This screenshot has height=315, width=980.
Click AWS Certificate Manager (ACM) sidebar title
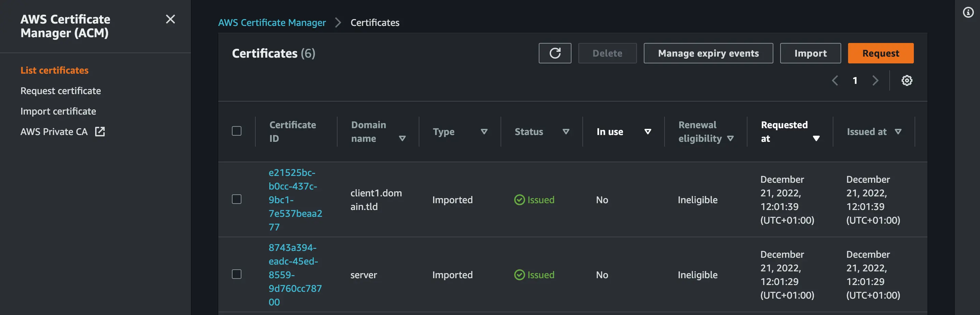pyautogui.click(x=65, y=26)
